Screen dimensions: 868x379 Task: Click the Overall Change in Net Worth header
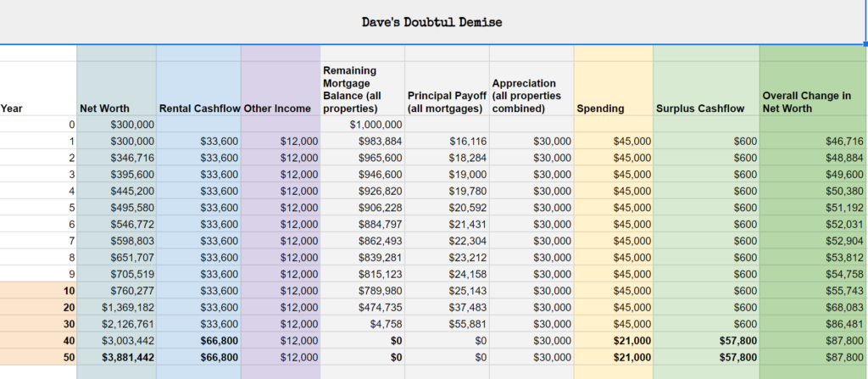pos(807,102)
